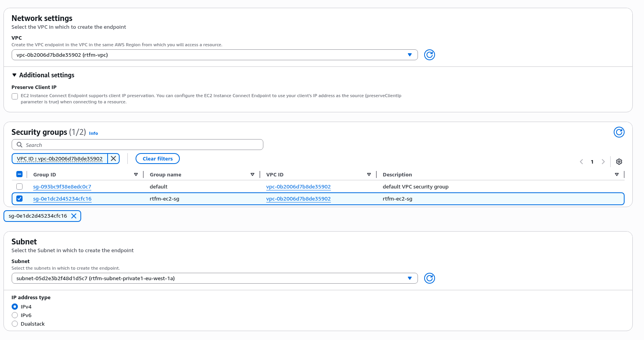The image size is (644, 340).
Task: Refresh the security groups table
Action: click(x=619, y=132)
